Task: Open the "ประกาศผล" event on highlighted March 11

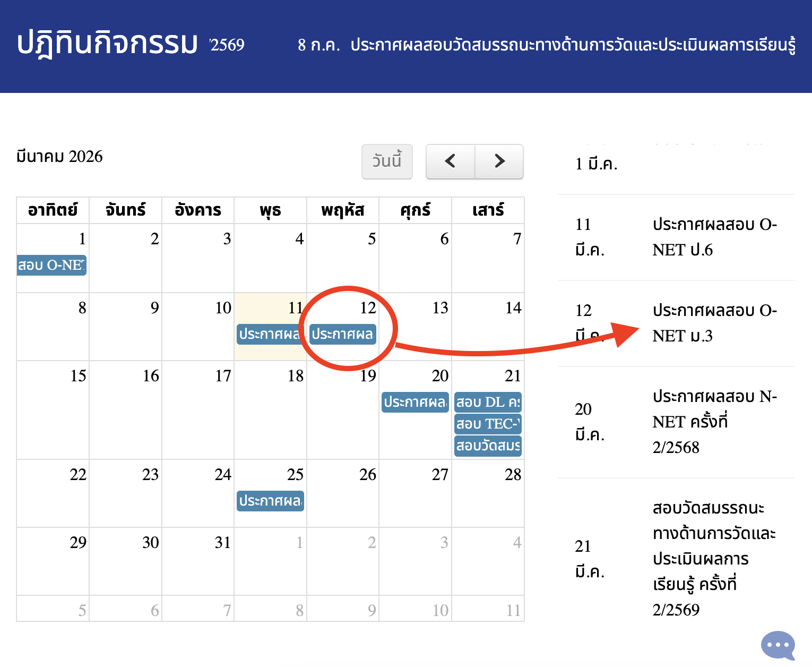Action: [x=270, y=335]
